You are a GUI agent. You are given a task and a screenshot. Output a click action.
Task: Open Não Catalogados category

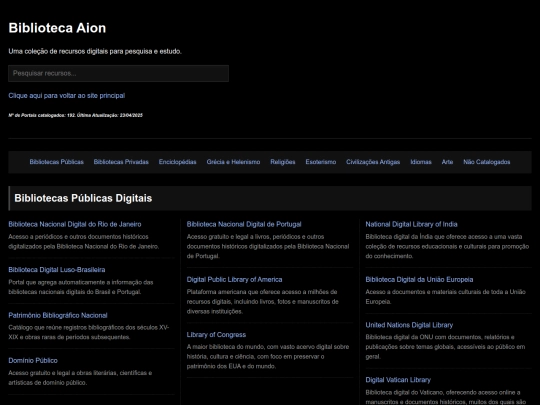point(487,162)
